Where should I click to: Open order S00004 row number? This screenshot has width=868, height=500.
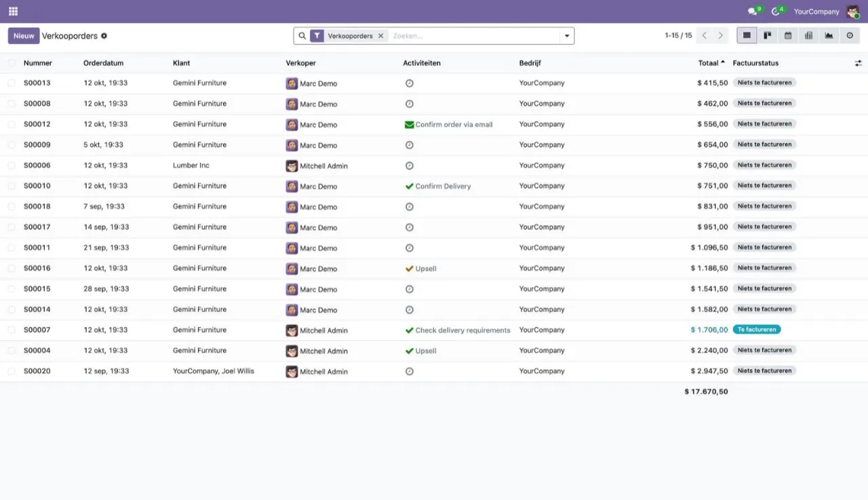click(37, 351)
